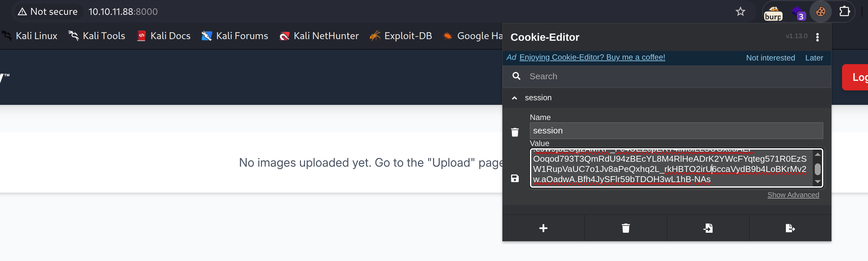Click Show Advanced link

(793, 195)
